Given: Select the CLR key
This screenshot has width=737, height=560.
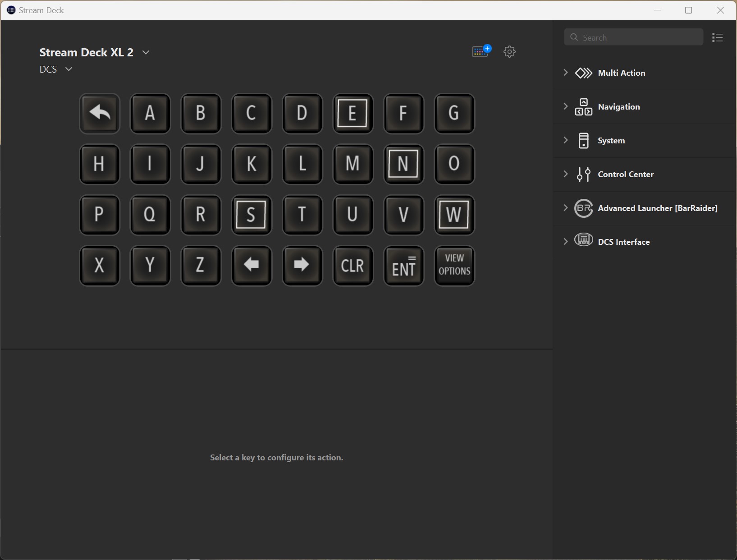Looking at the screenshot, I should point(352,266).
